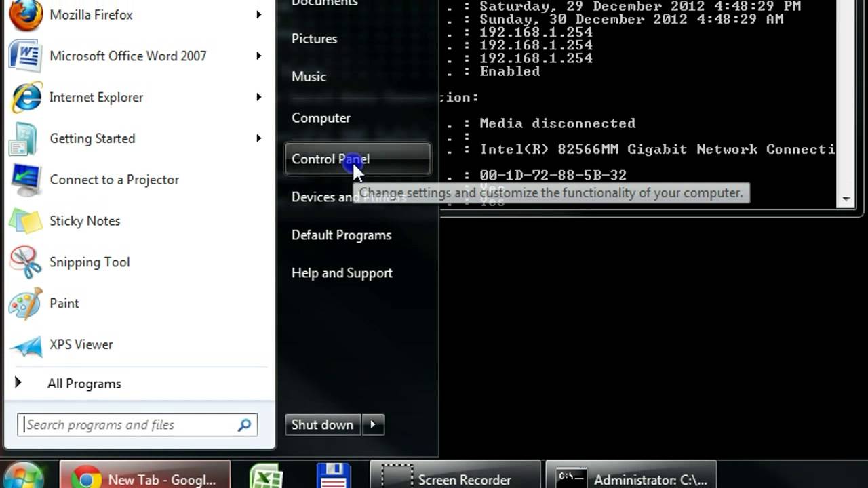Open Pictures from Start menu
Image resolution: width=868 pixels, height=488 pixels.
coord(314,39)
